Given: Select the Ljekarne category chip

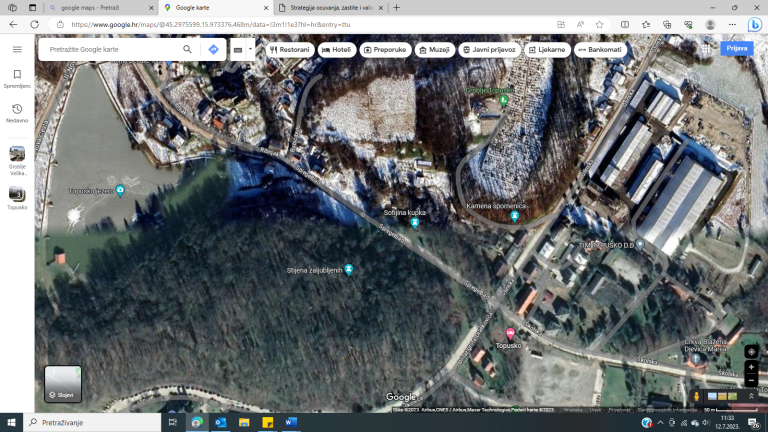Looking at the screenshot, I should (x=546, y=49).
